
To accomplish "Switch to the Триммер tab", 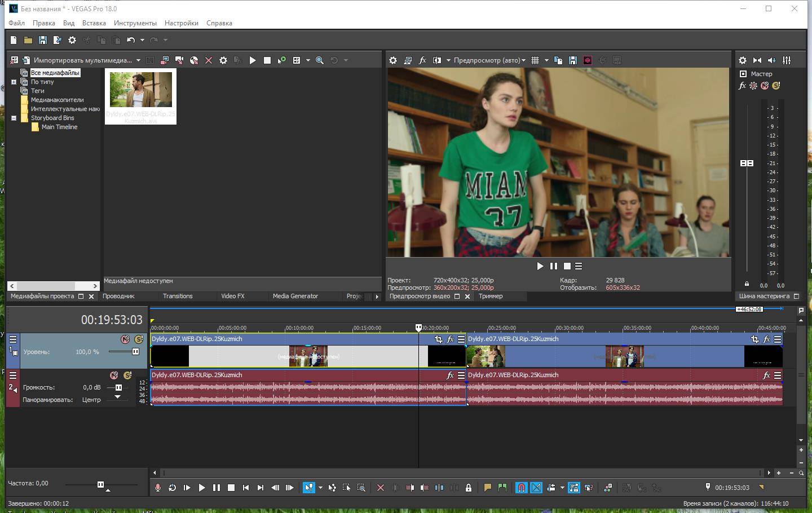I will tap(491, 296).
